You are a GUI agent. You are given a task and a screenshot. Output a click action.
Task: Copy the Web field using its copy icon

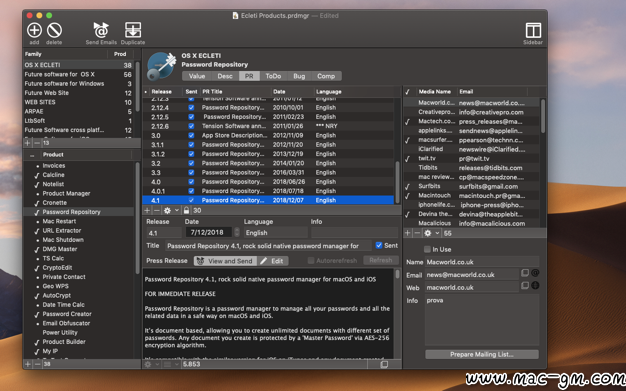click(525, 285)
